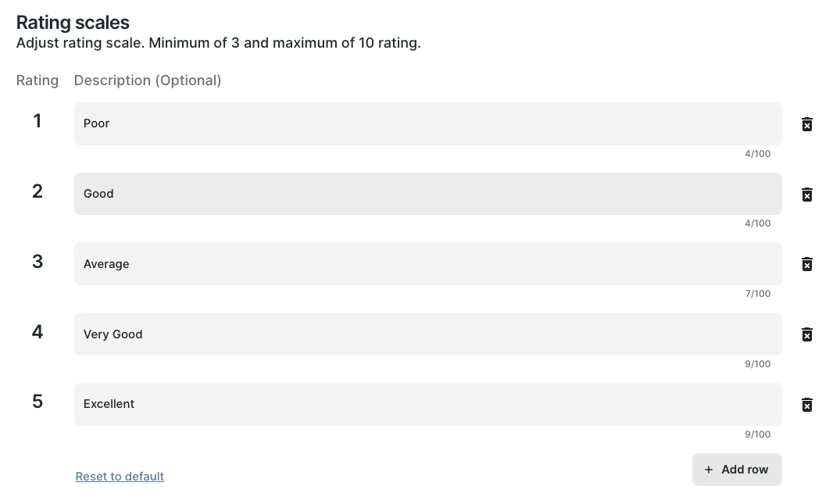Reset rating scales to default
The height and width of the screenshot is (504, 840).
120,477
